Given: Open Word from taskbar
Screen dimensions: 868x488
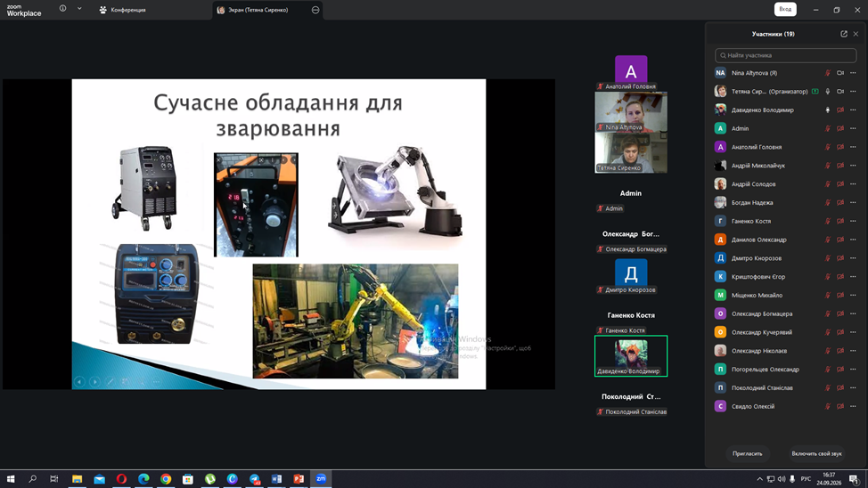Looking at the screenshot, I should coord(277,478).
